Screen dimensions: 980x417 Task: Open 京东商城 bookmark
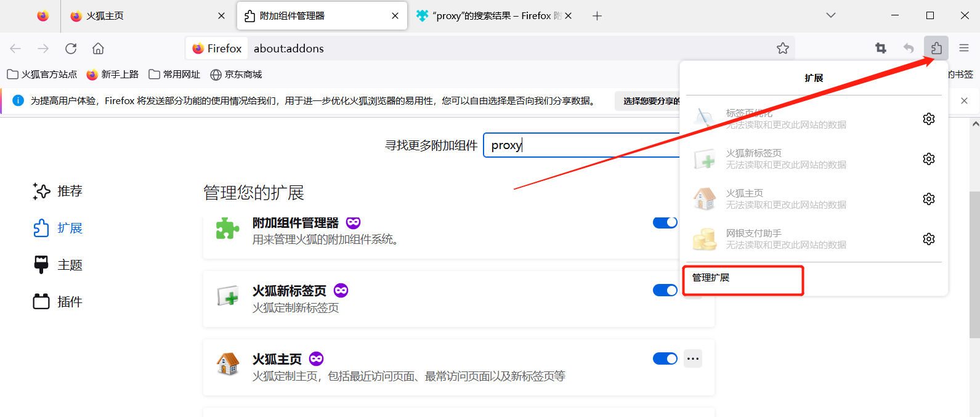click(x=236, y=75)
